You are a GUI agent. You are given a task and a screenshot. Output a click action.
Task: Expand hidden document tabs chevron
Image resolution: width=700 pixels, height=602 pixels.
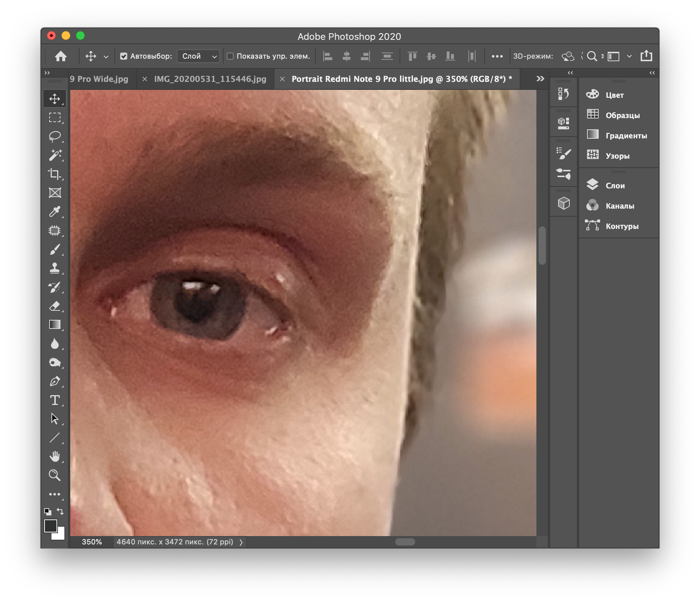coord(540,79)
